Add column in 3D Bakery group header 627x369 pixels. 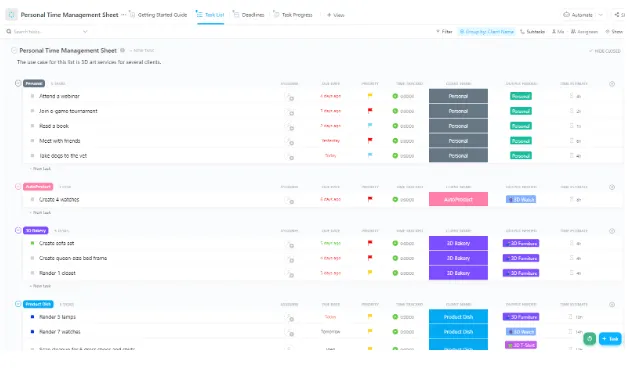pos(612,231)
